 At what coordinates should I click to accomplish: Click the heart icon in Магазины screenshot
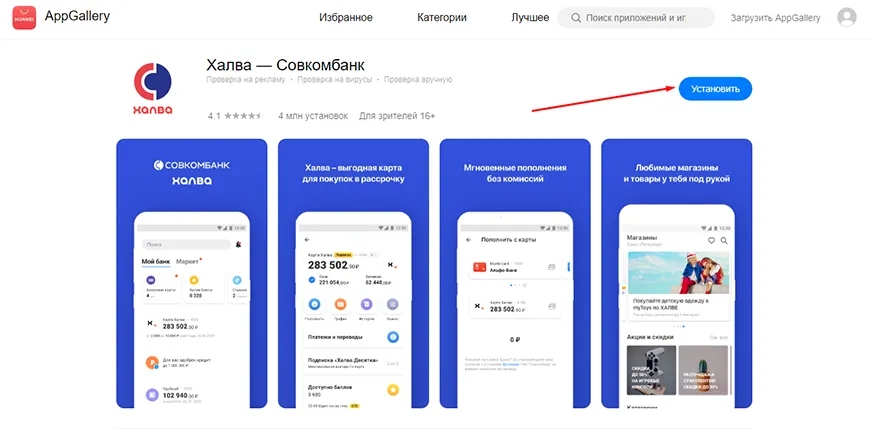(711, 241)
